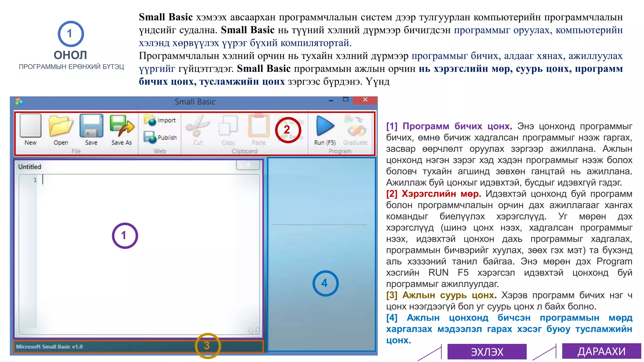Publish the program to the web
644x362 pixels.
160,138
